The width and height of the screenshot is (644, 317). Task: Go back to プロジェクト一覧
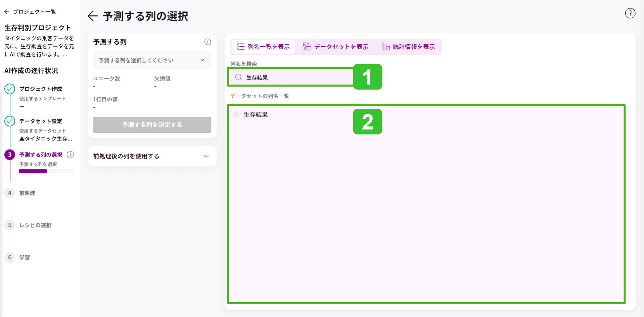tap(30, 12)
